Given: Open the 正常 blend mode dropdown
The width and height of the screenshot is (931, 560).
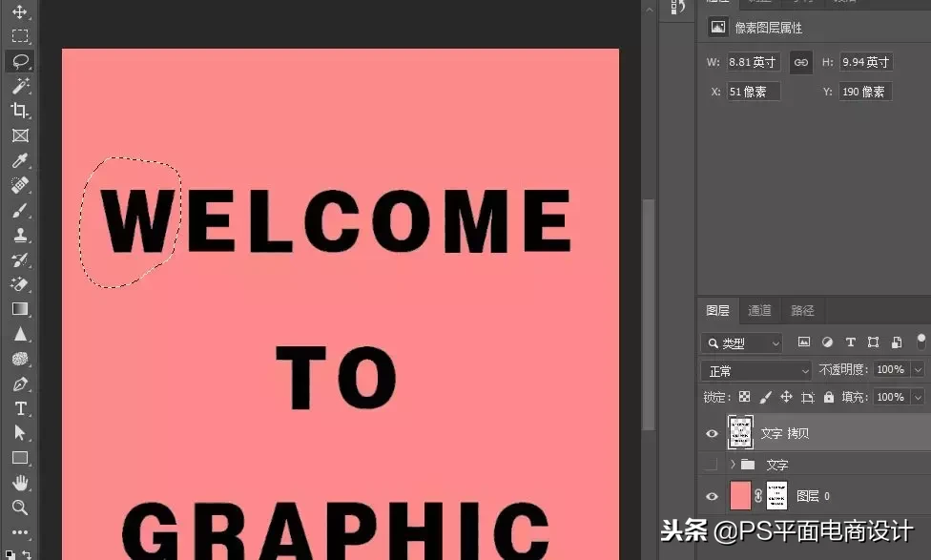Looking at the screenshot, I should pos(756,370).
